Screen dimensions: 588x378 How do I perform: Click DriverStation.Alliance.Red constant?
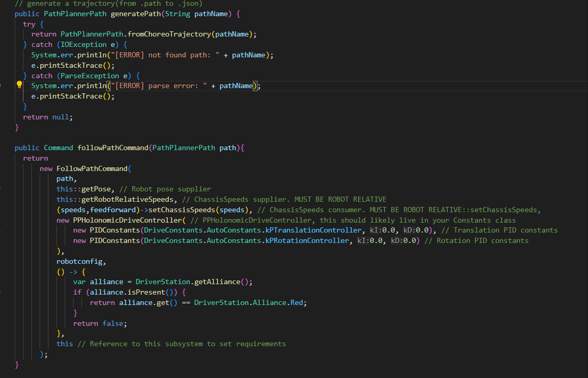249,302
